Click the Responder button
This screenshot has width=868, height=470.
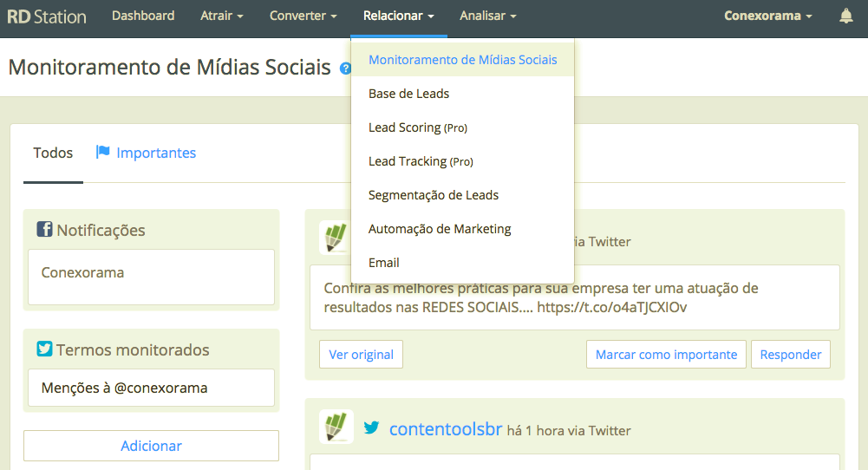click(790, 354)
